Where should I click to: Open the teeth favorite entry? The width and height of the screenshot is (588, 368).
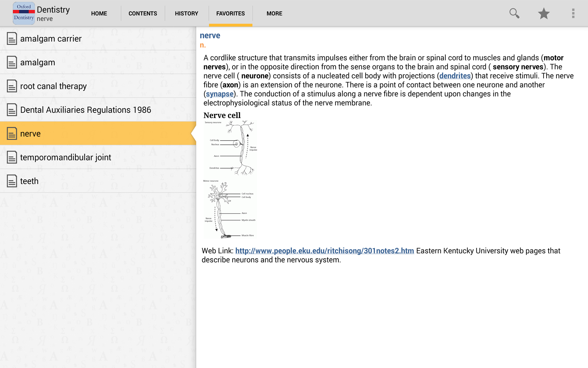98,181
